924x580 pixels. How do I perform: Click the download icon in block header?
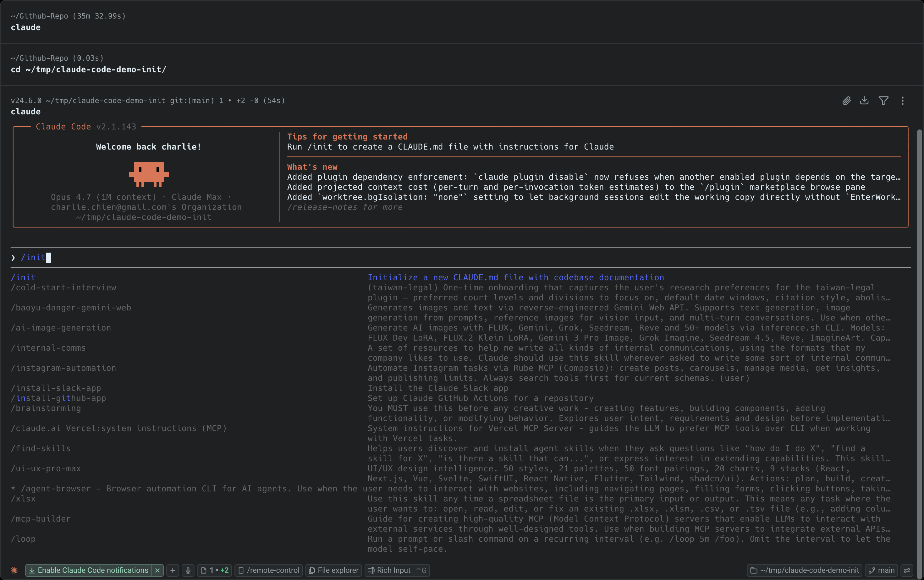(x=864, y=101)
